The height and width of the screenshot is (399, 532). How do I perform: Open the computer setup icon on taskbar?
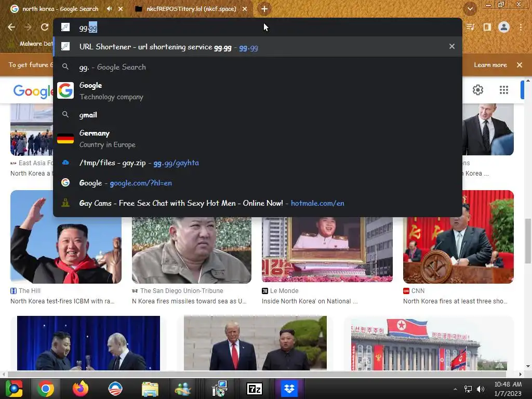220,389
